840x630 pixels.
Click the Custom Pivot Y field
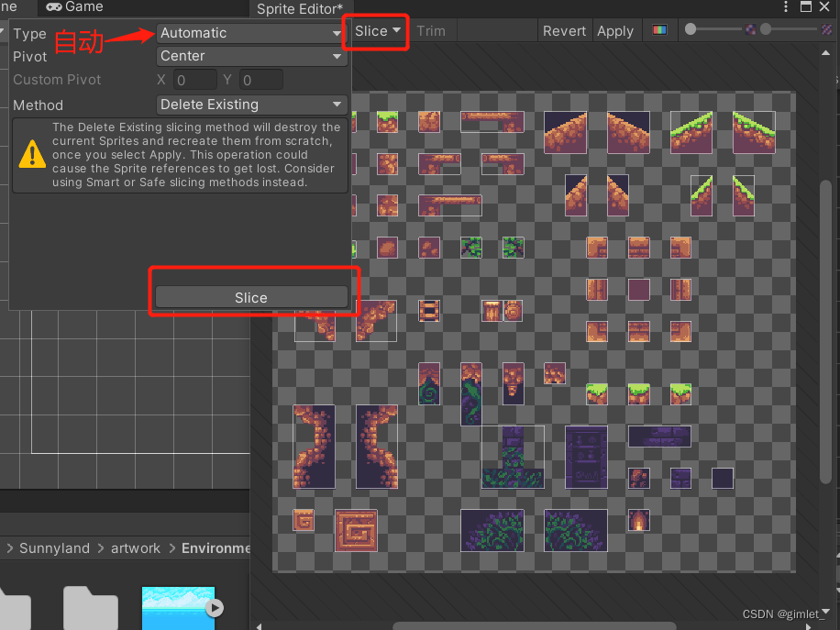click(x=260, y=80)
